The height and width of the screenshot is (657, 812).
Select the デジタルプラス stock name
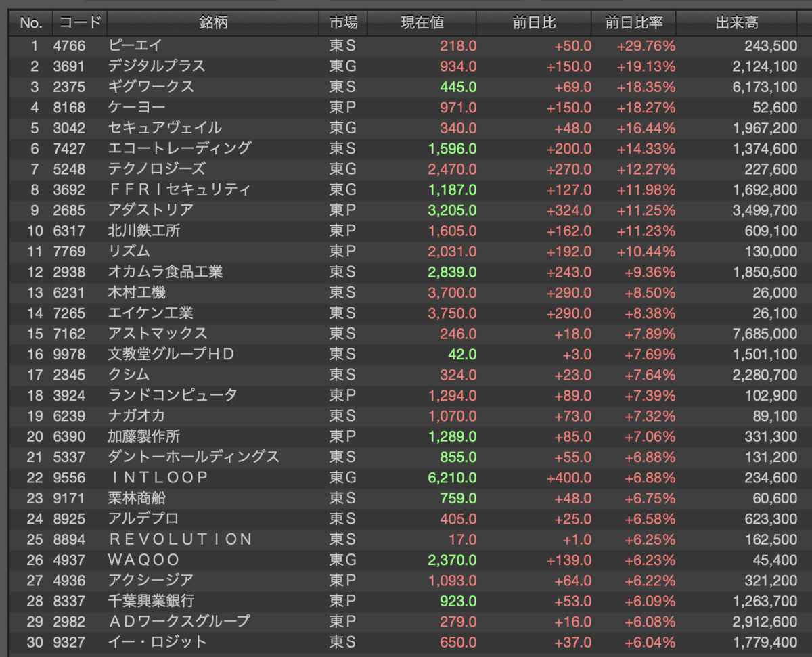[x=157, y=66]
